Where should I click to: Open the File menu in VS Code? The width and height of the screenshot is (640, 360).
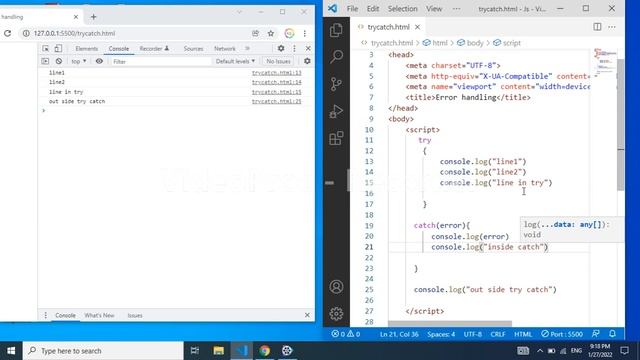click(x=352, y=9)
